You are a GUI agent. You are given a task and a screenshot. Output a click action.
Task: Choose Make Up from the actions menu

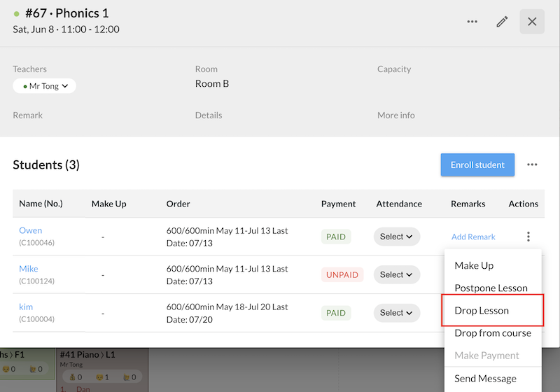(x=474, y=265)
